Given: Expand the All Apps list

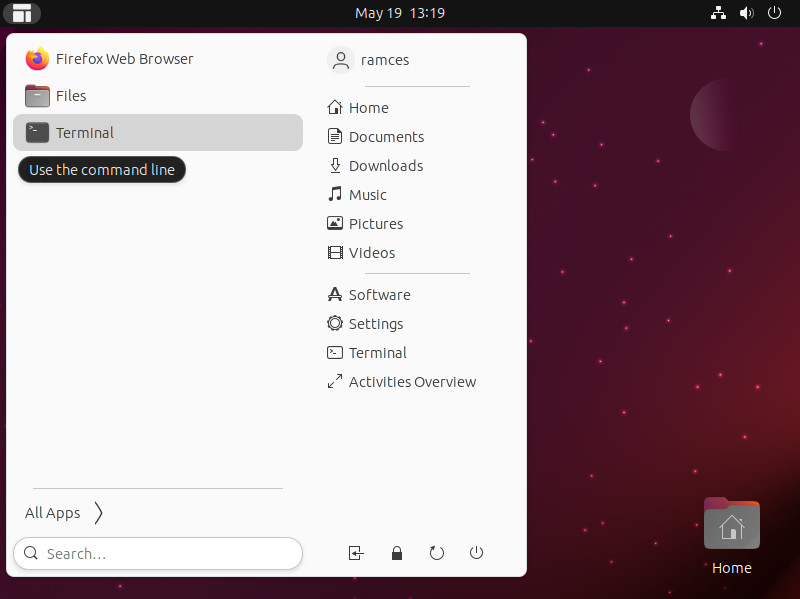Looking at the screenshot, I should pos(53,513).
